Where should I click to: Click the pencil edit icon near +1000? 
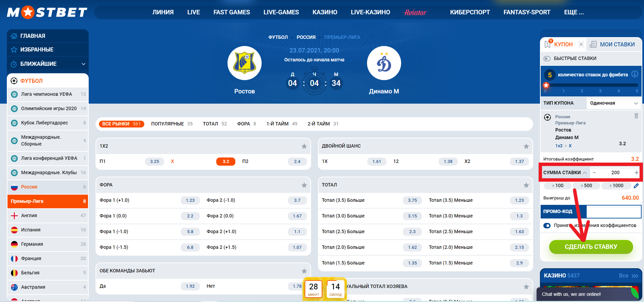click(x=636, y=186)
